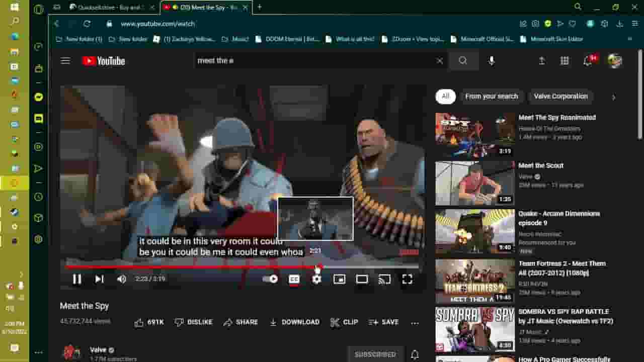Screen dimensions: 644x362
Task: Like the video with 691K
Action: [149, 322]
